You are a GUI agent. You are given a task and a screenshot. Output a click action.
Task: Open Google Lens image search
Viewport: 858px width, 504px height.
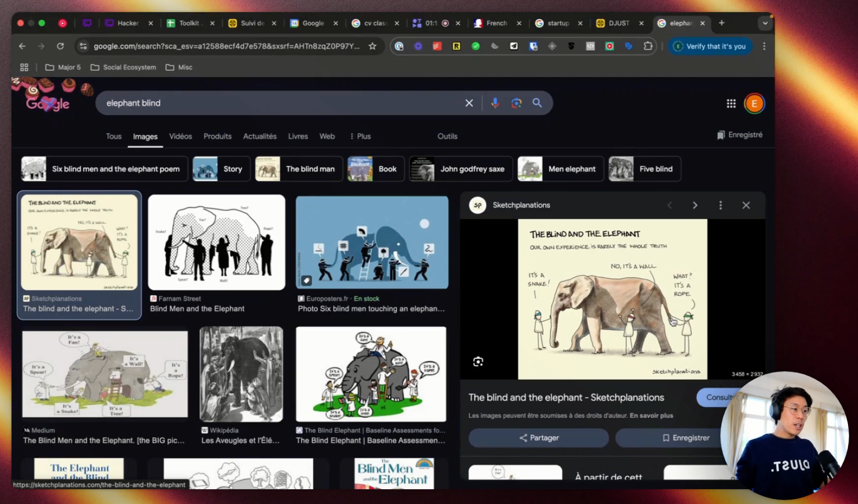(516, 103)
